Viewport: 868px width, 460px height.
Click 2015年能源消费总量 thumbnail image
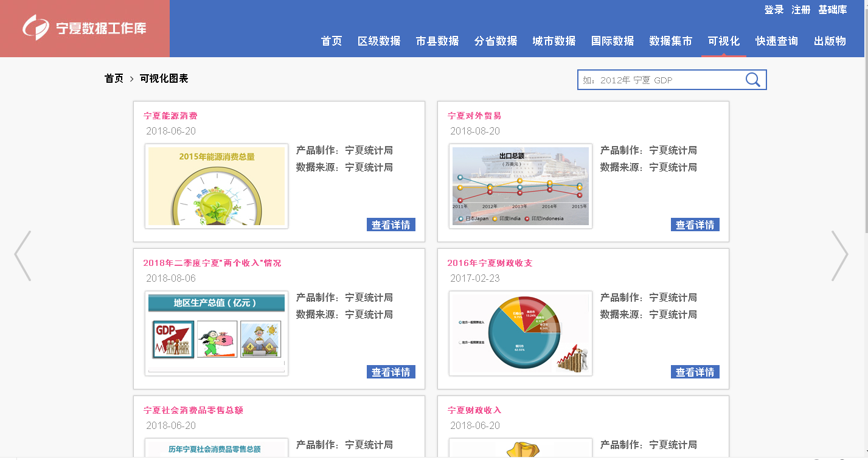(217, 186)
